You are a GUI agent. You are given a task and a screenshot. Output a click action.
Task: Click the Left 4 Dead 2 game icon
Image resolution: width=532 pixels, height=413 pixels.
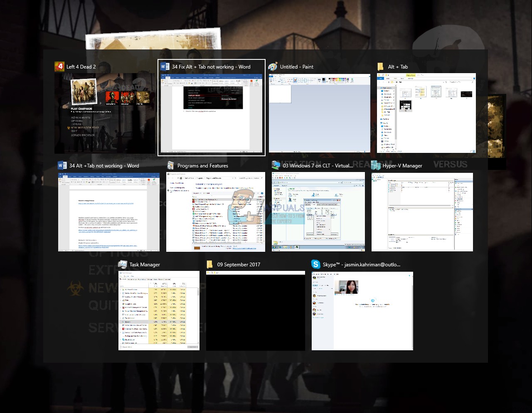59,66
